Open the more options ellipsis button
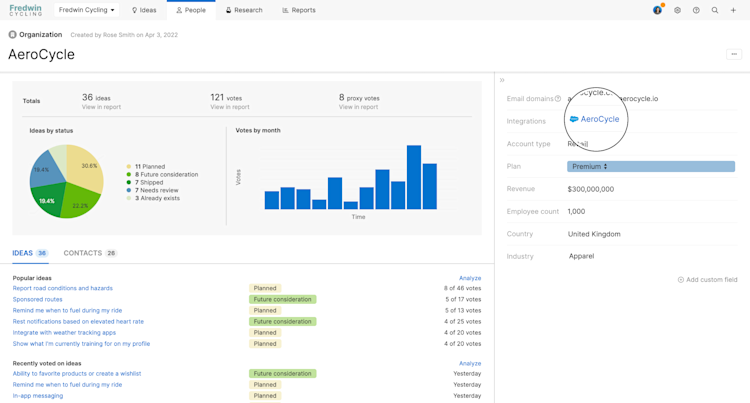This screenshot has width=750, height=403. coord(734,54)
